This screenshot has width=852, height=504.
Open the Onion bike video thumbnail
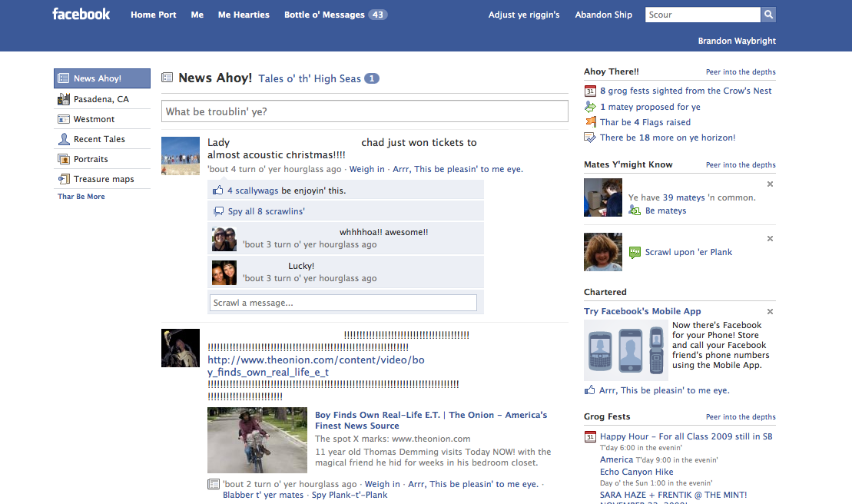(257, 440)
